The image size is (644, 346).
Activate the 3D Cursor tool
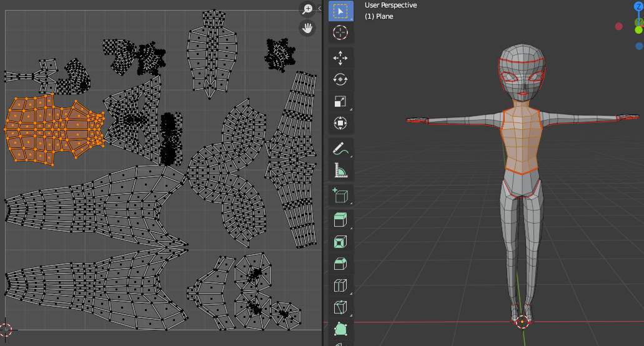[340, 32]
